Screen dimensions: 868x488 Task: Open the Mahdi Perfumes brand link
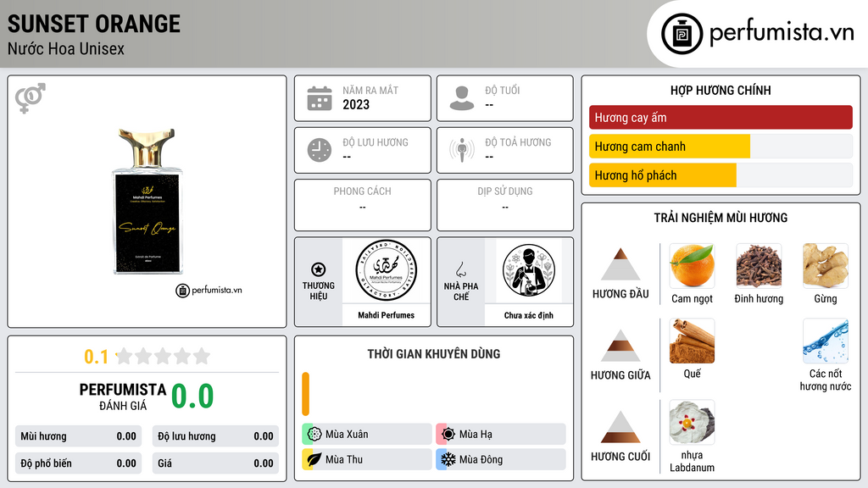click(x=386, y=315)
